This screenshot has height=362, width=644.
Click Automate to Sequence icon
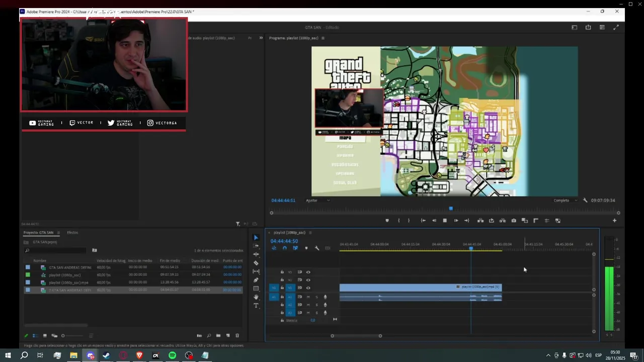(199, 335)
